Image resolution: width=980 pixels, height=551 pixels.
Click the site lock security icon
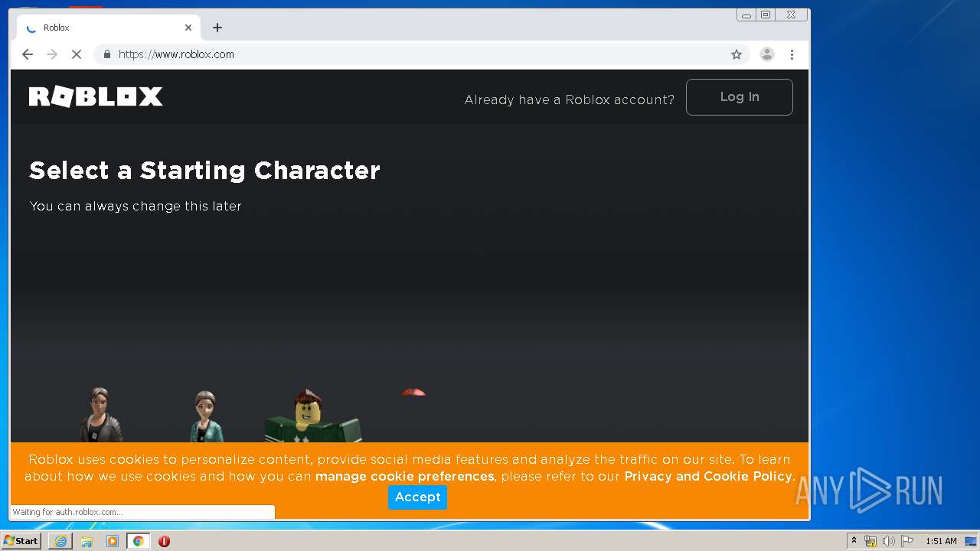click(106, 54)
